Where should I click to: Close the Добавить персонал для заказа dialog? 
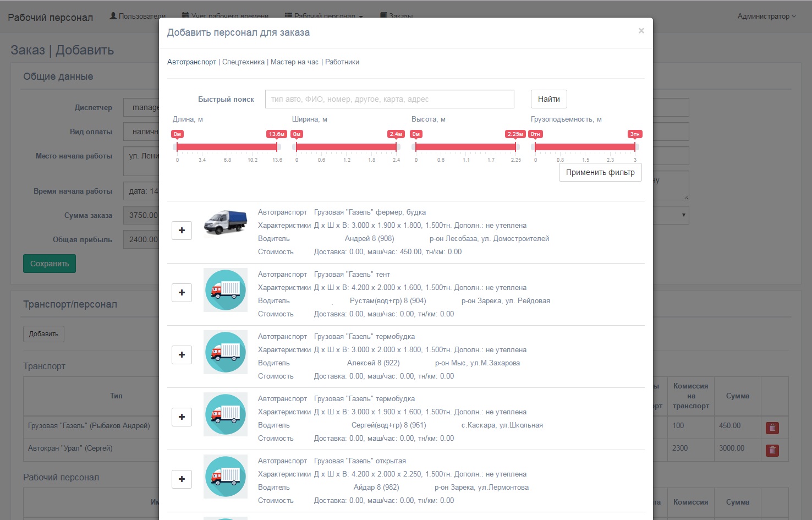641,31
